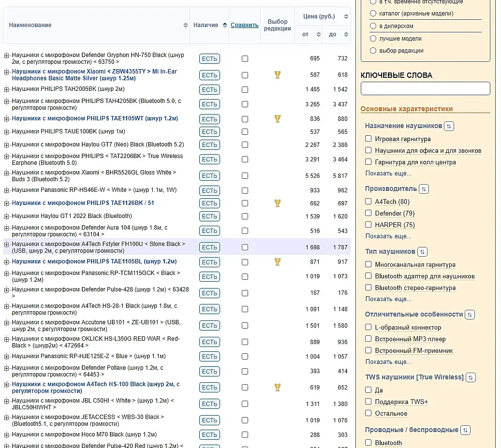Expand Defender Aura 104 row details
501x448 pixels.
pyautogui.click(x=6, y=228)
